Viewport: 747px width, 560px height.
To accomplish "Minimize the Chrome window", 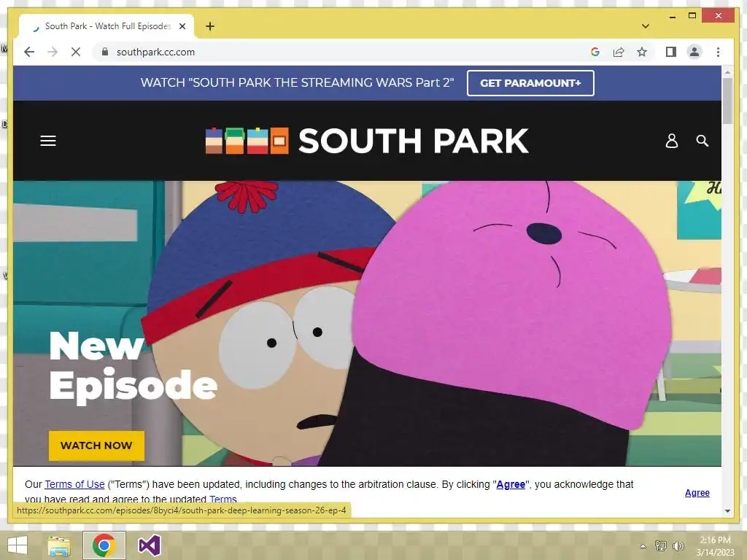I will tap(672, 17).
